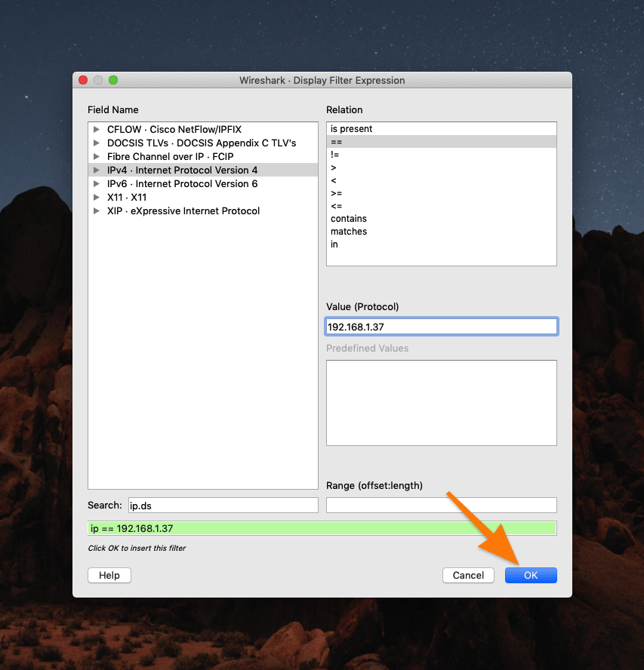Open Help for the filter dialog
644x670 pixels.
click(x=109, y=575)
